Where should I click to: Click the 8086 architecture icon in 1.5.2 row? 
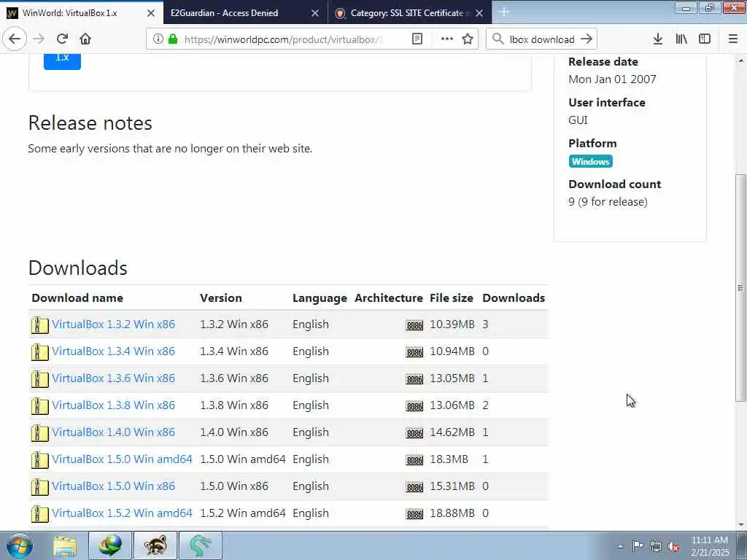(x=414, y=514)
